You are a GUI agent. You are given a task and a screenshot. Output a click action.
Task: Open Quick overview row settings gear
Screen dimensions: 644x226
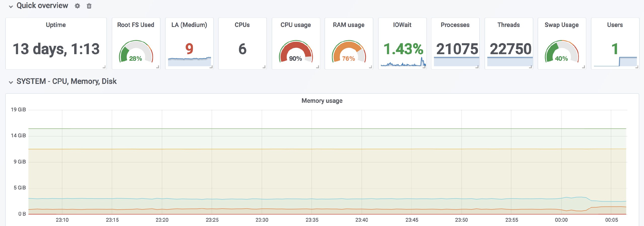(x=77, y=6)
